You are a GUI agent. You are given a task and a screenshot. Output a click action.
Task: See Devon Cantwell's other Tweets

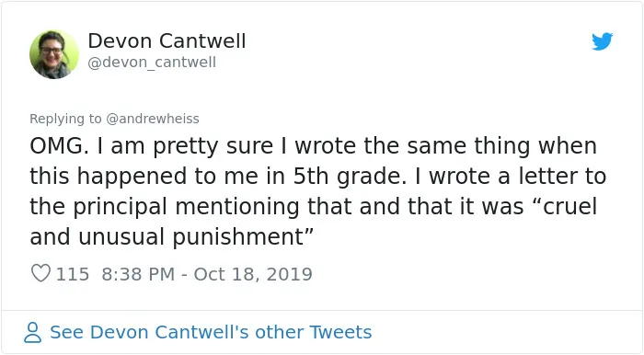click(211, 332)
